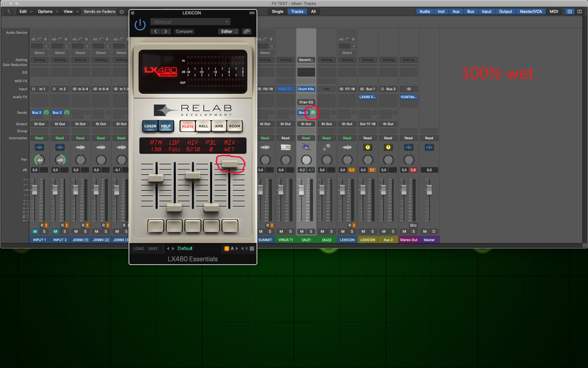The height and width of the screenshot is (368, 588).
Task: Toggle Inst channel filter button
Action: point(441,11)
